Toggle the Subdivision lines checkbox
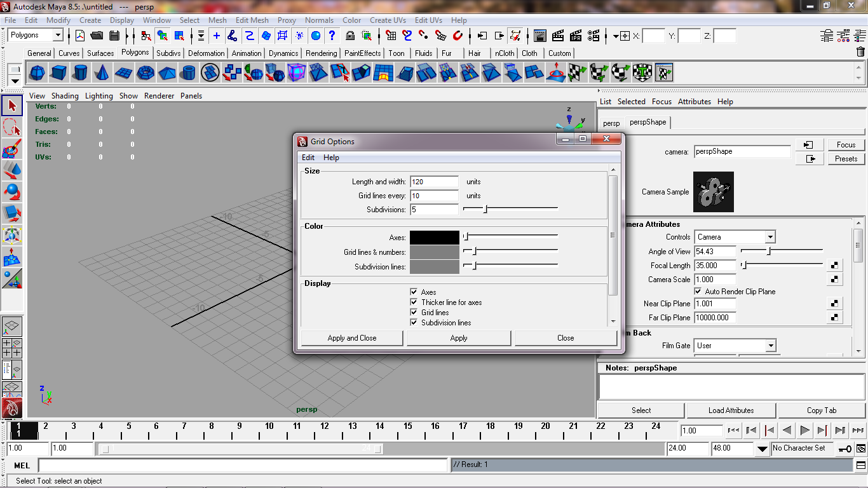 click(414, 323)
